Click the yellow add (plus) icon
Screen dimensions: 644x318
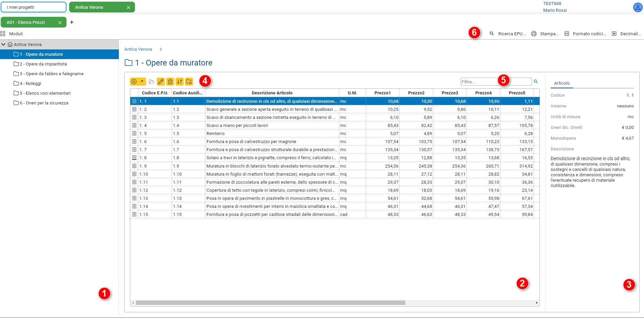point(134,82)
